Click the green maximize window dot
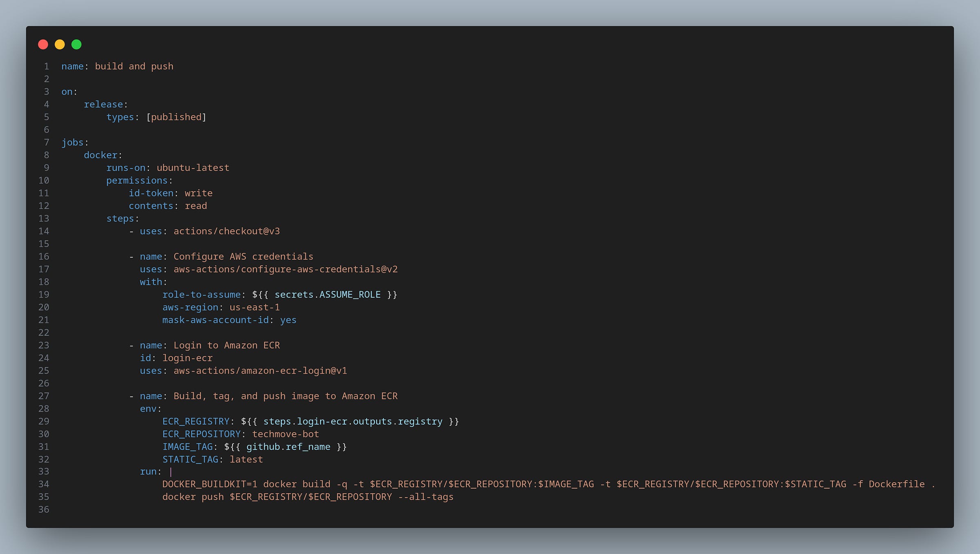This screenshot has height=554, width=980. coord(76,44)
